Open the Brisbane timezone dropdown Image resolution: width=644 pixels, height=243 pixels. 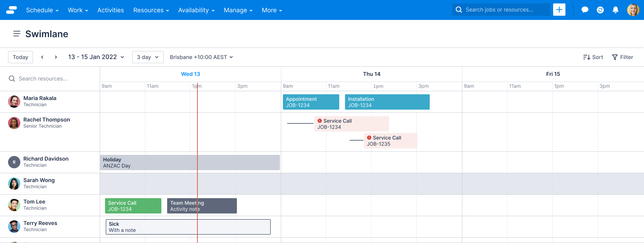click(201, 57)
